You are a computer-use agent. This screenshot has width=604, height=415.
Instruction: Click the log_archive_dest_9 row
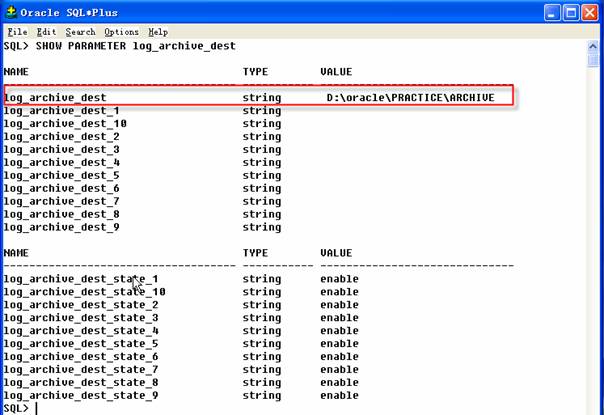143,227
